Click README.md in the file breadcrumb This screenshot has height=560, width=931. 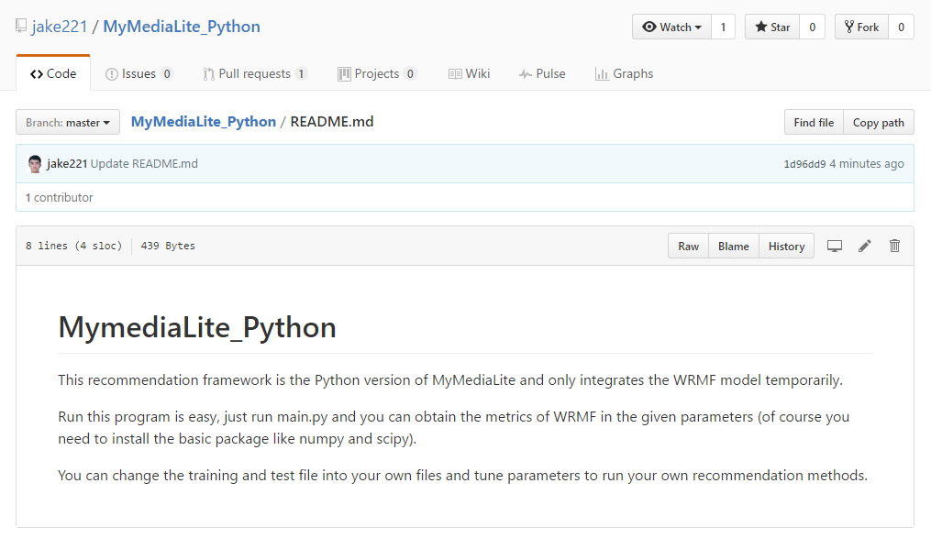coord(332,122)
